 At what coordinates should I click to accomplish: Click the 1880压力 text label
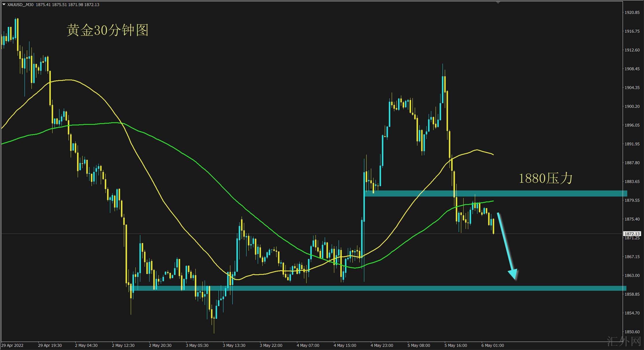[545, 178]
